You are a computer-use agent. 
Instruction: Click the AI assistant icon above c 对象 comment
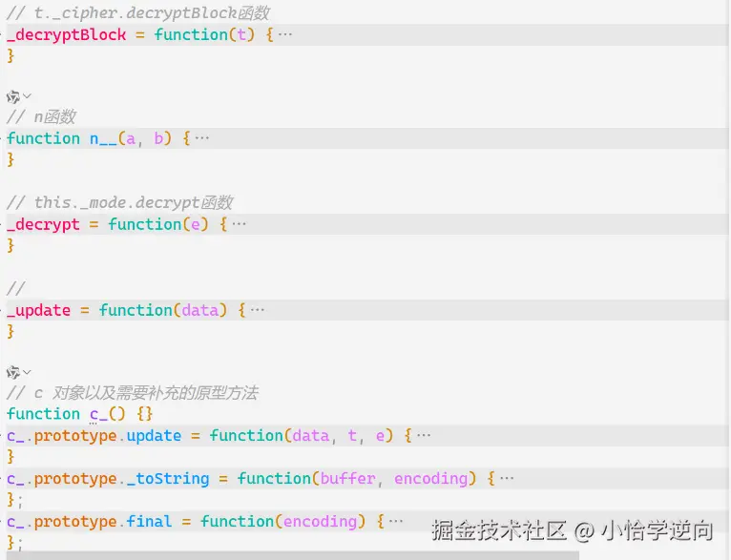(12, 372)
